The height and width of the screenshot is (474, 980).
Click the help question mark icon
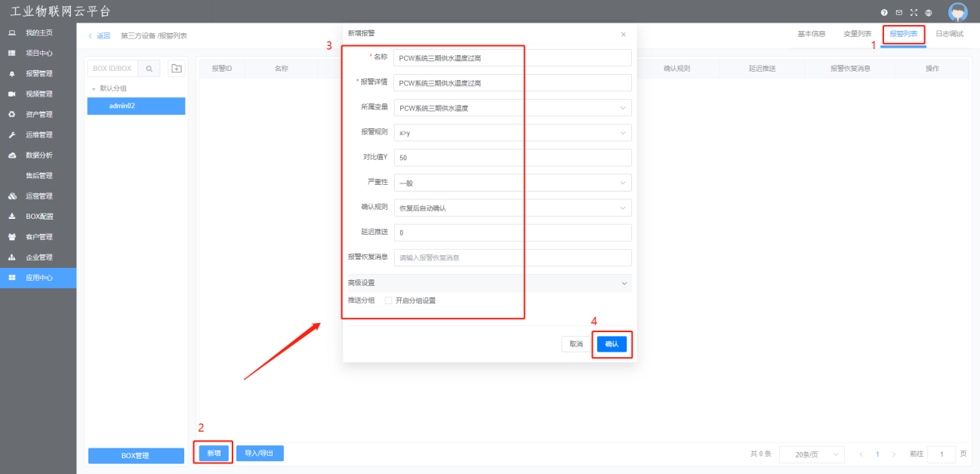[884, 13]
